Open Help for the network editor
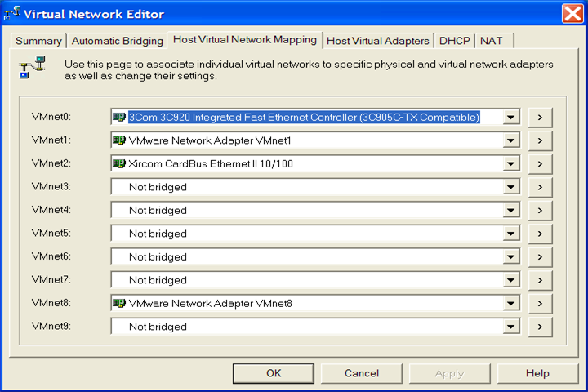 coord(537,373)
